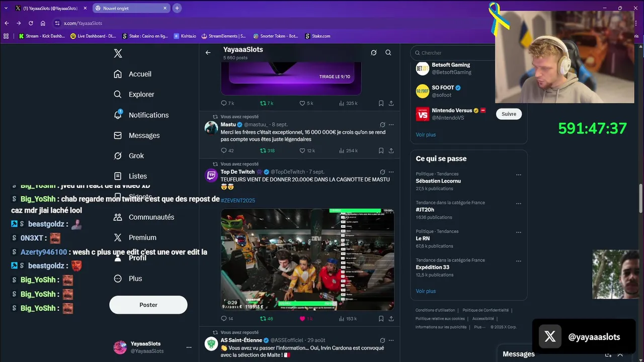This screenshot has width=644, height=362.
Task: Share the giveaway post at top
Action: click(x=391, y=103)
